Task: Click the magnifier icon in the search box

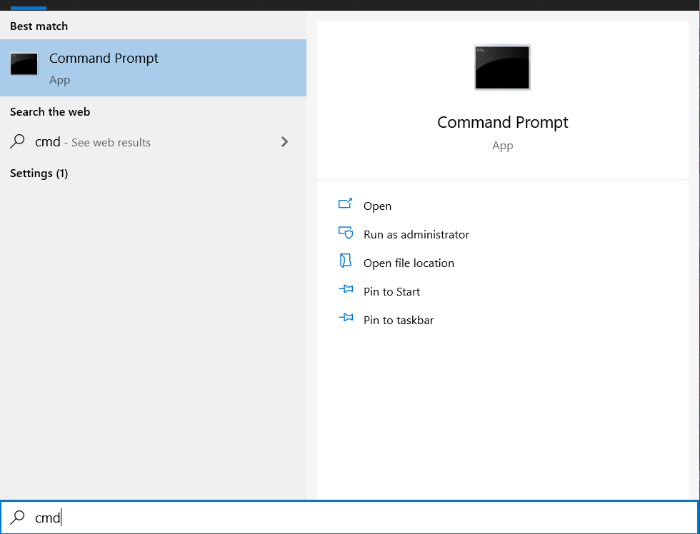Action: (x=17, y=517)
